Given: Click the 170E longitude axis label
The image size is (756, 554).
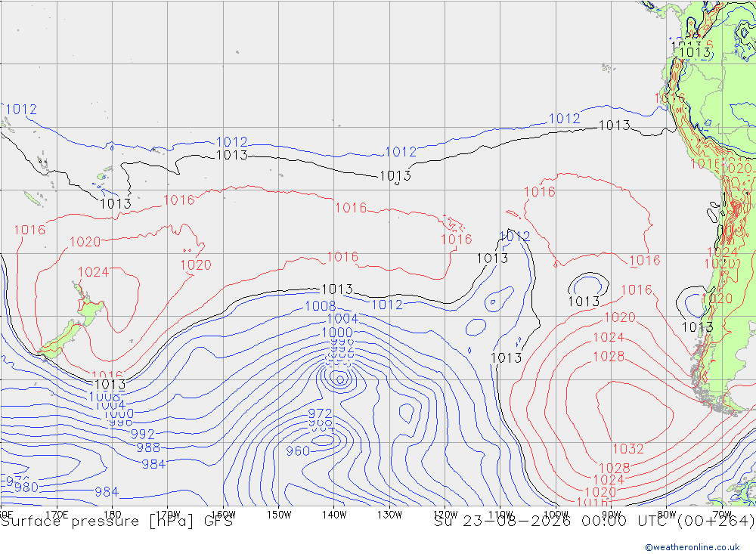Looking at the screenshot, I should (x=57, y=515).
